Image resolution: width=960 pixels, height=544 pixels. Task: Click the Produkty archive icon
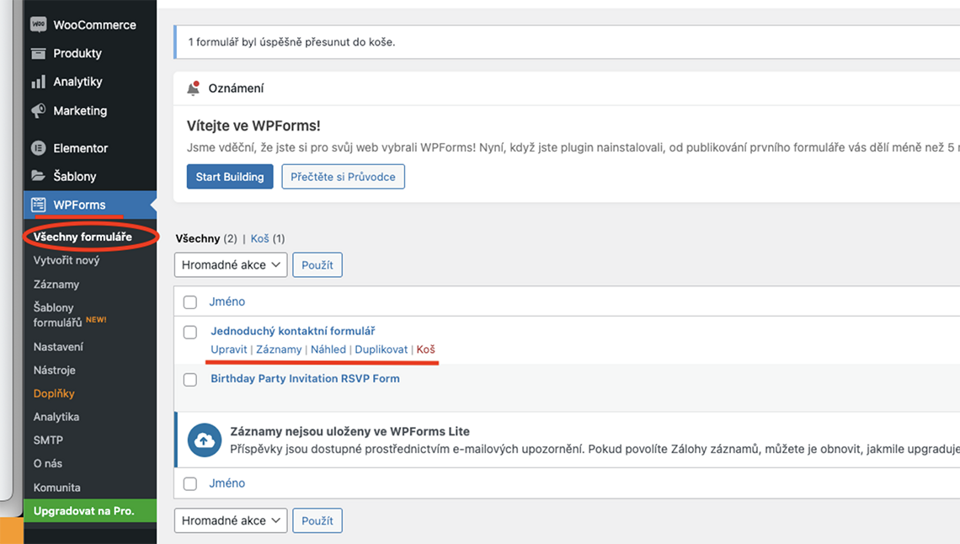tap(39, 53)
